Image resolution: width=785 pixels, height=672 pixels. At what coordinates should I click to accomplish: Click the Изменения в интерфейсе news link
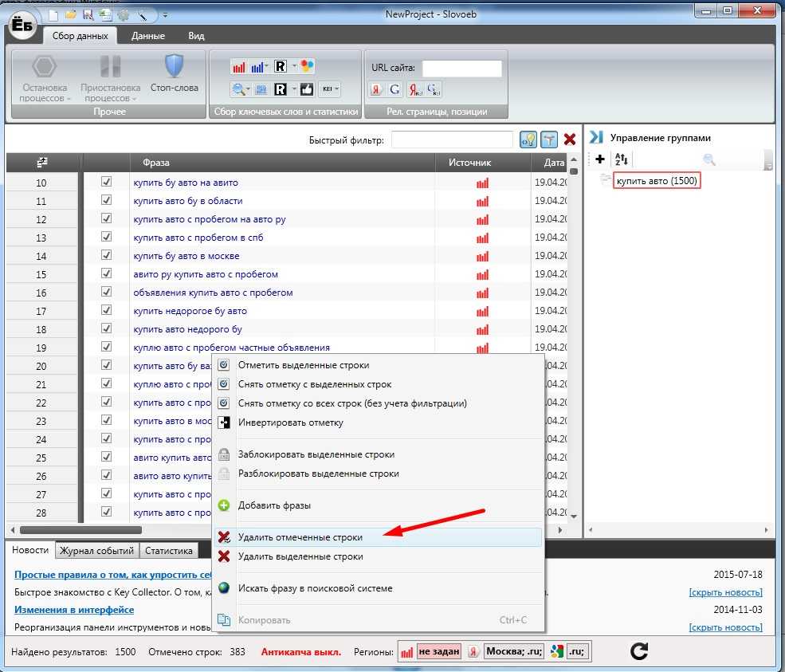point(74,610)
